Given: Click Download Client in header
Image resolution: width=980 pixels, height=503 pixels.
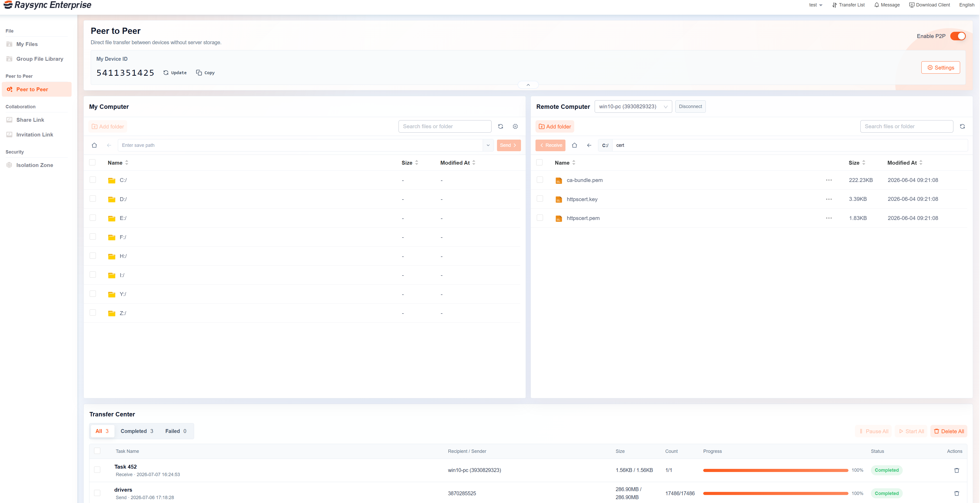Looking at the screenshot, I should (929, 5).
